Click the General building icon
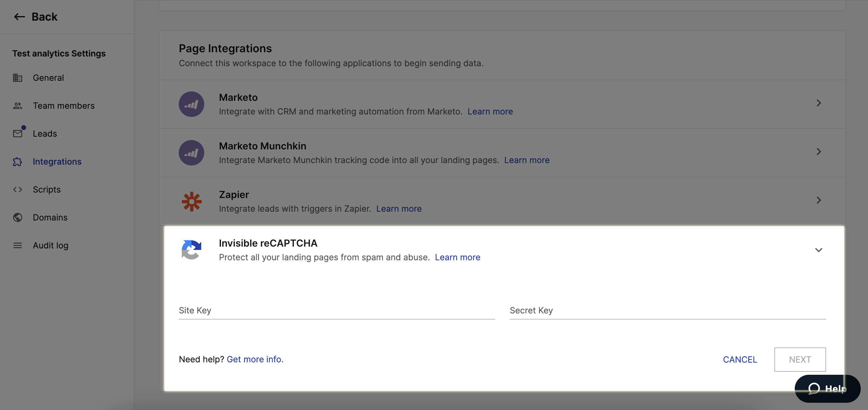 (x=18, y=78)
